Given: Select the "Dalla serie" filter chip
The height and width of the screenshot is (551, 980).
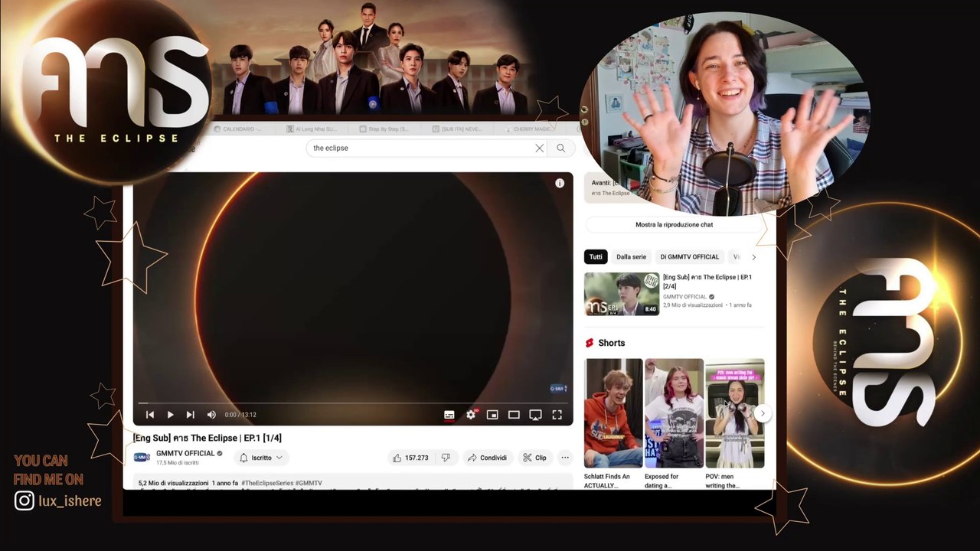Looking at the screenshot, I should [631, 257].
